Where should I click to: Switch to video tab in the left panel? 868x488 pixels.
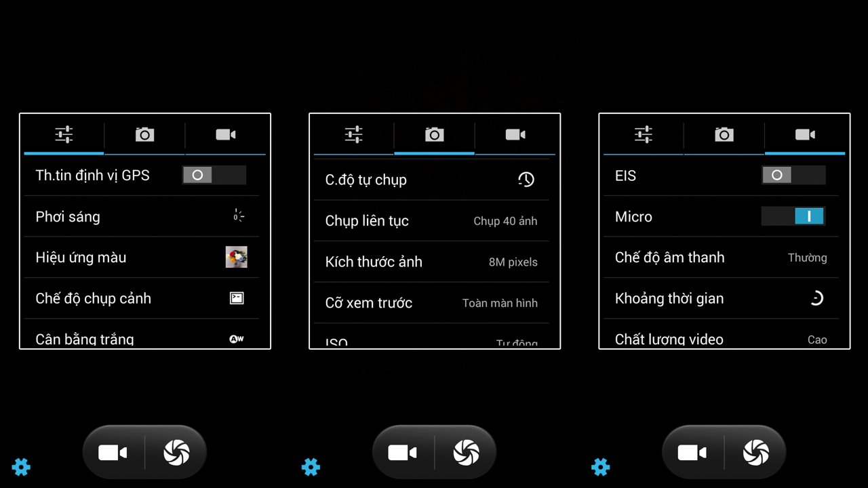[226, 134]
